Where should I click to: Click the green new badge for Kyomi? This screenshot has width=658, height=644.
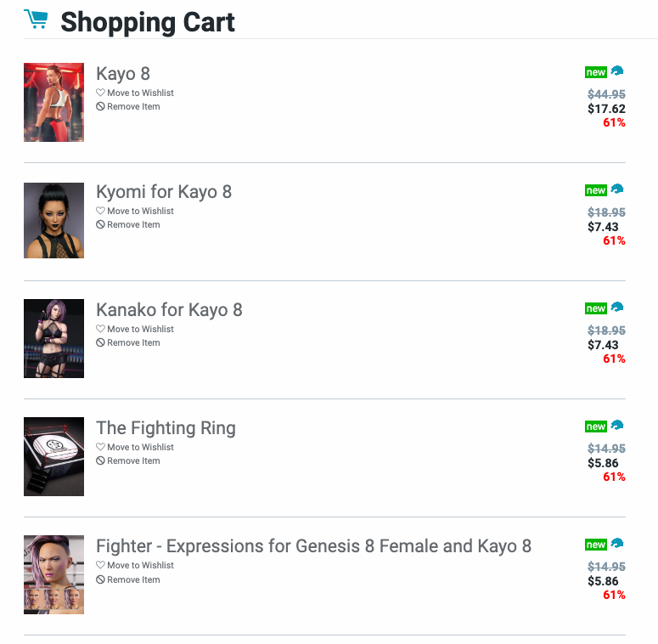pos(596,190)
